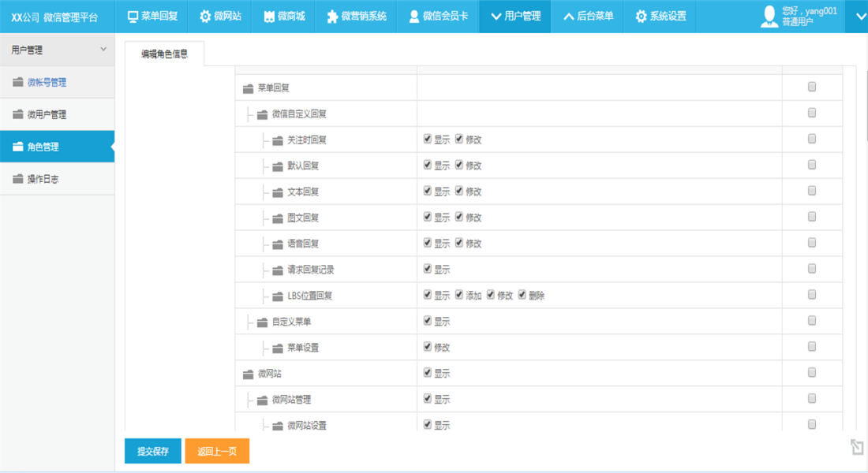Viewport: 868px width, 473px height.
Task: Click the folder icon beside 角色管理 in sidebar
Action: coord(17,147)
